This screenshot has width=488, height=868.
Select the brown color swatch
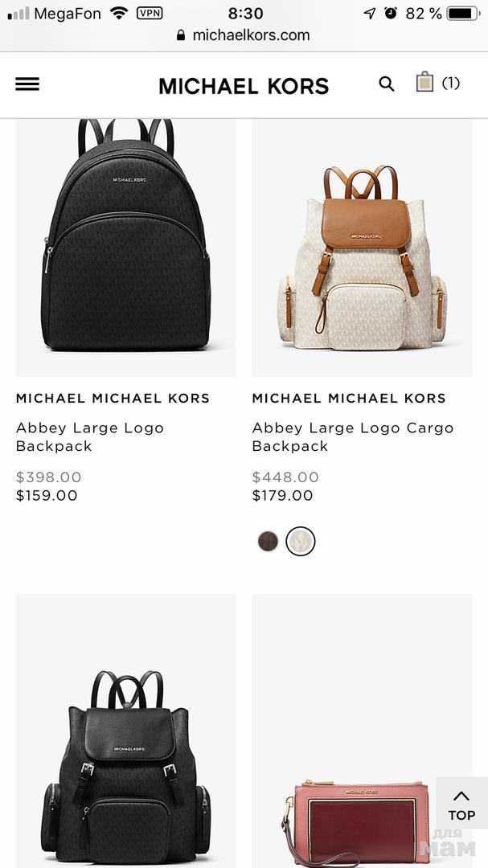pyautogui.click(x=268, y=541)
